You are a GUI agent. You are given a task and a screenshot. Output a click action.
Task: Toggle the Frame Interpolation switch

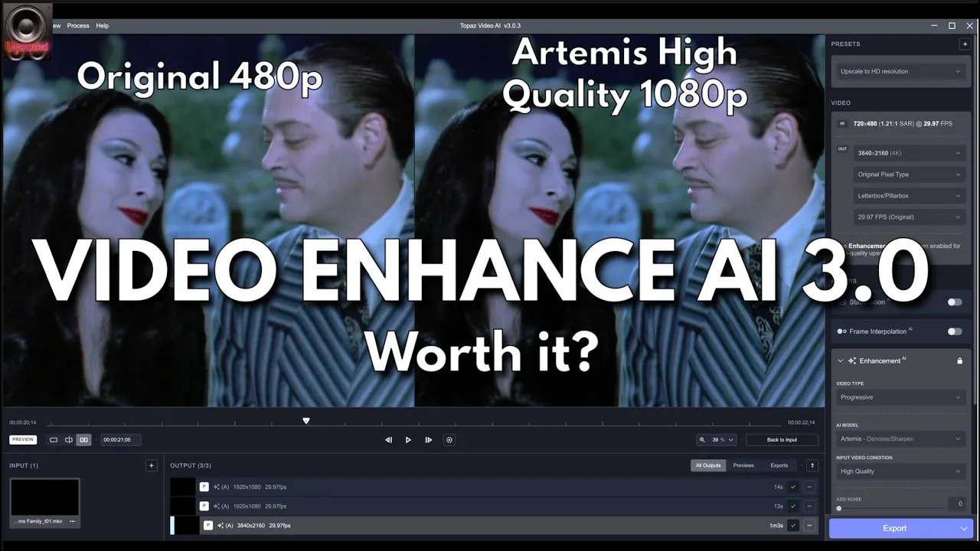[x=955, y=331]
